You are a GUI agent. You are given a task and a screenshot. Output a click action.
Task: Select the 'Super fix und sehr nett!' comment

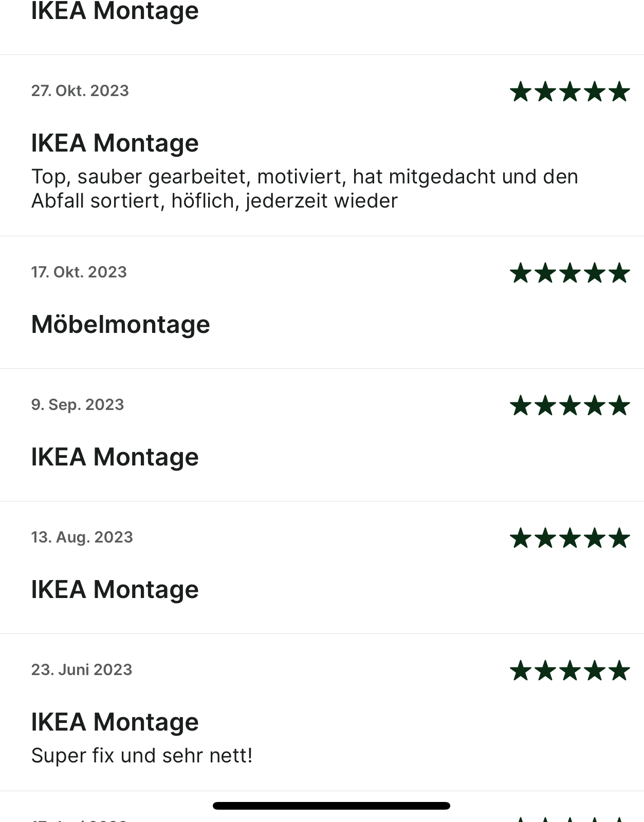[142, 756]
